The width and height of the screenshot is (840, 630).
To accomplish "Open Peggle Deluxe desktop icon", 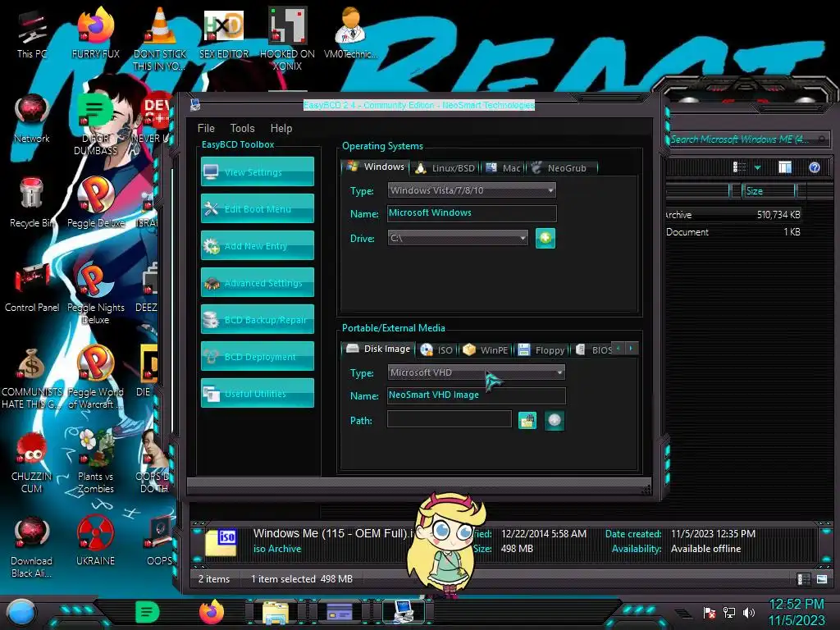I will (x=96, y=203).
